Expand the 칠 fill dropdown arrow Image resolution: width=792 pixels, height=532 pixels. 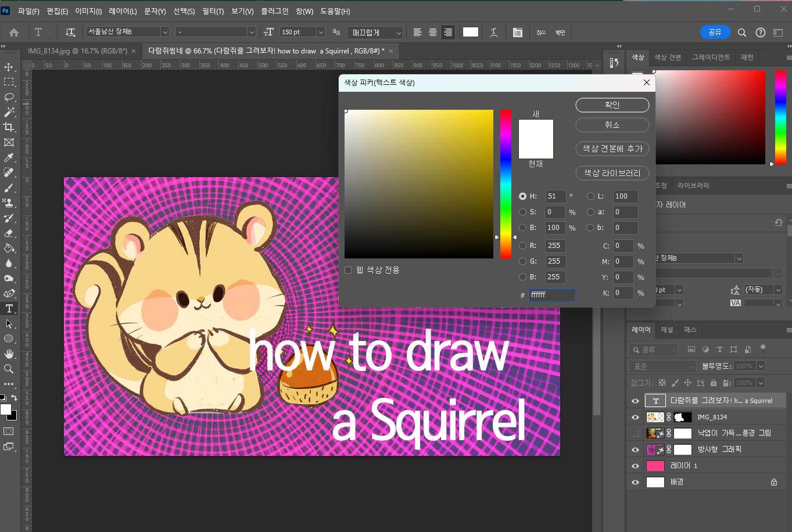(761, 383)
